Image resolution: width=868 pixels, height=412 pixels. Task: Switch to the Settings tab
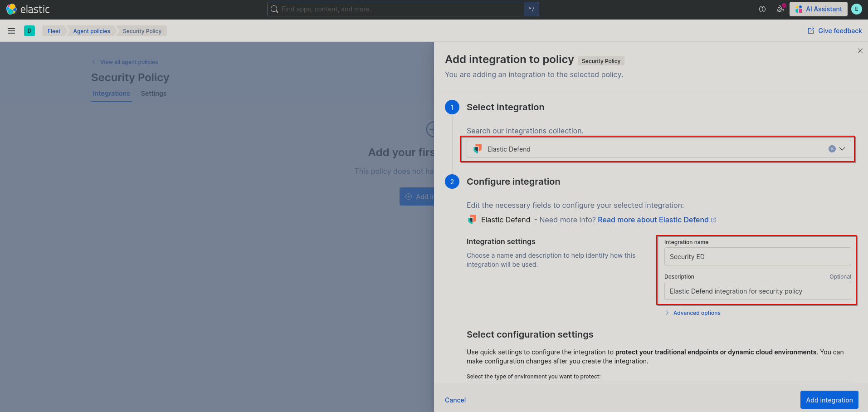point(154,93)
